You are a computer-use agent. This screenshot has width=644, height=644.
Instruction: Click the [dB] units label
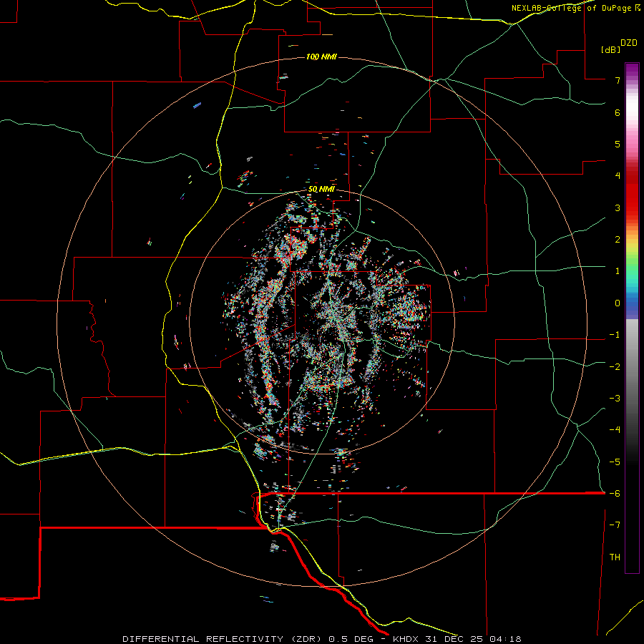610,49
